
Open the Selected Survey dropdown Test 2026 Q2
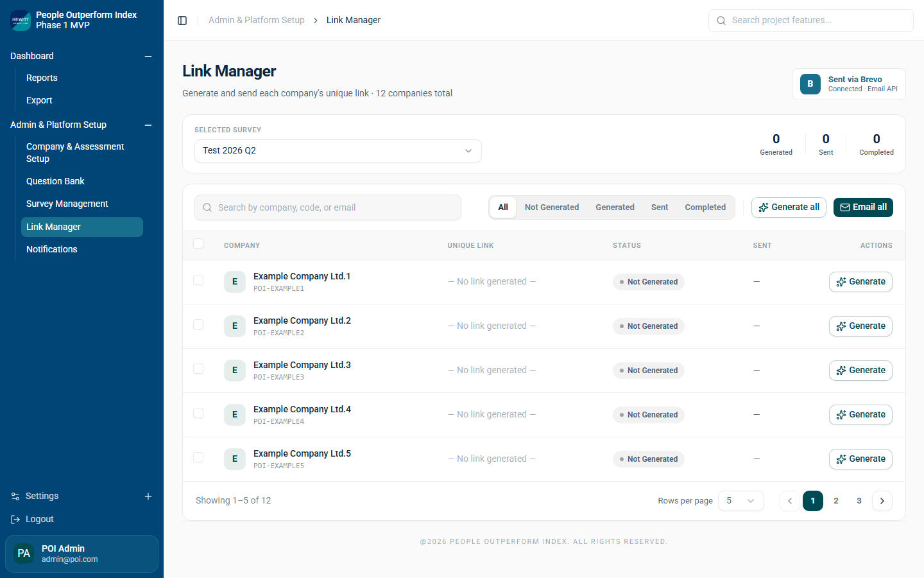click(x=338, y=151)
